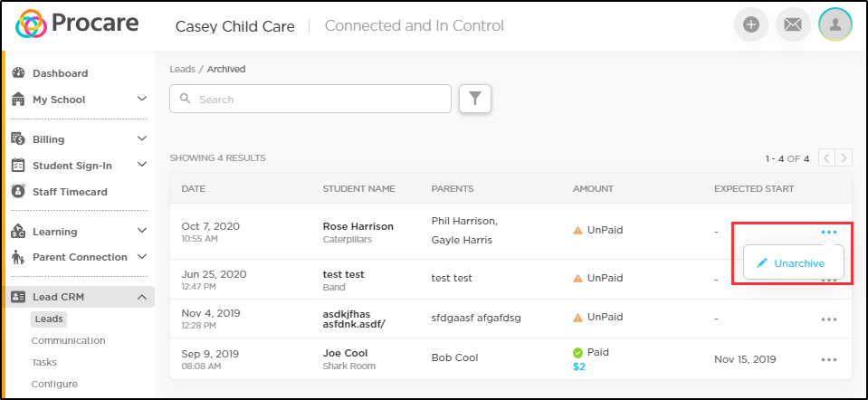Click the filter funnel icon
868x400 pixels.
tap(474, 99)
